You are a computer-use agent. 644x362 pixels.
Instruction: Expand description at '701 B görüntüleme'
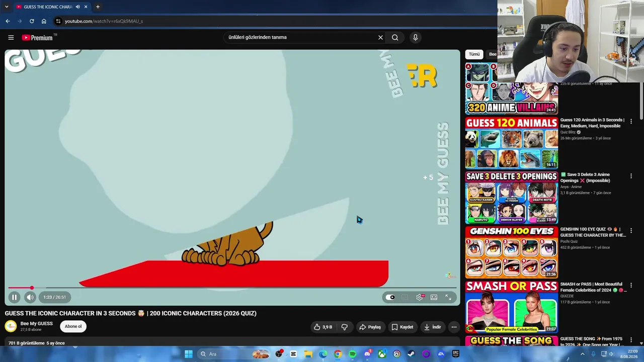point(37,343)
